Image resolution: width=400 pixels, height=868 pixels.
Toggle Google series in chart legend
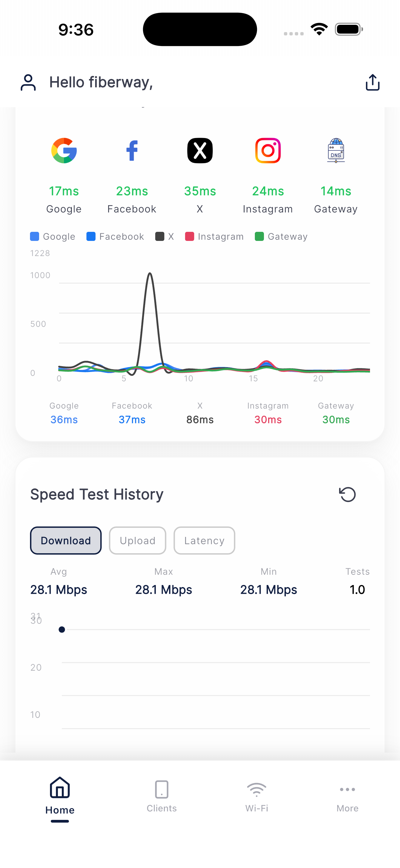click(53, 237)
